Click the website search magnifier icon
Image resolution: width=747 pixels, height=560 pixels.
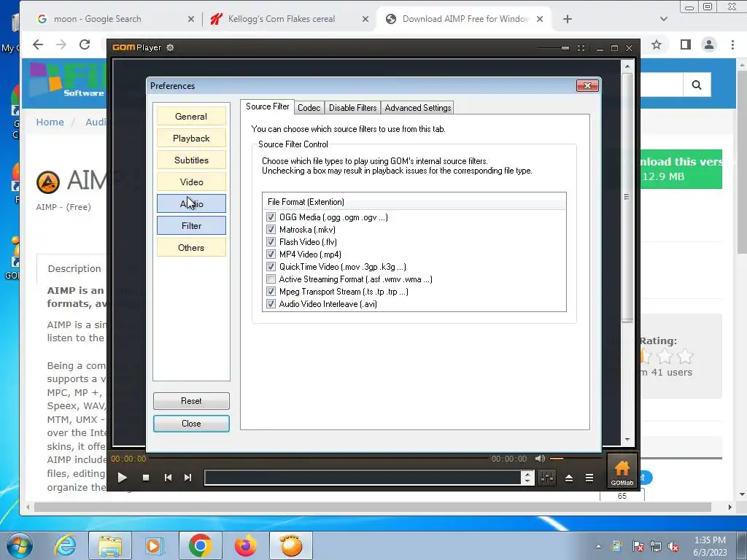point(697,85)
